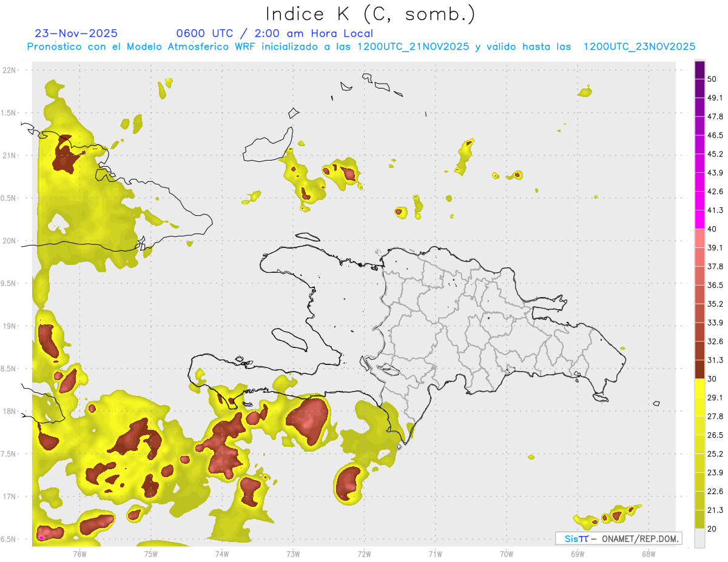Pick the dark purple swatch topping the color scale
The image size is (728, 562).
click(699, 70)
